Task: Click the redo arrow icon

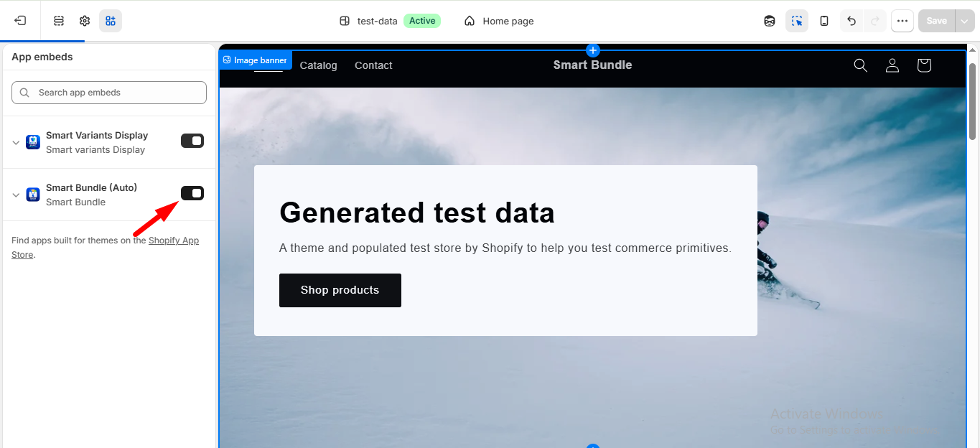Action: click(874, 21)
